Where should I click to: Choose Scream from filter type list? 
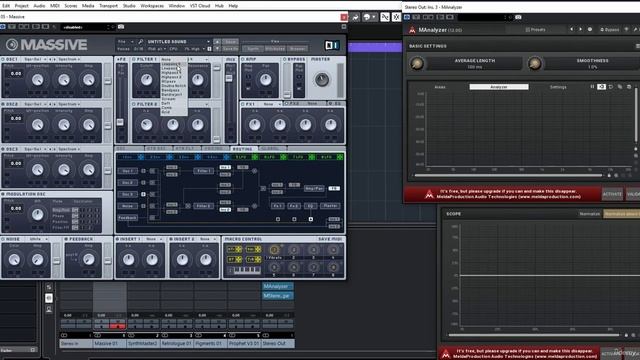[x=169, y=99]
